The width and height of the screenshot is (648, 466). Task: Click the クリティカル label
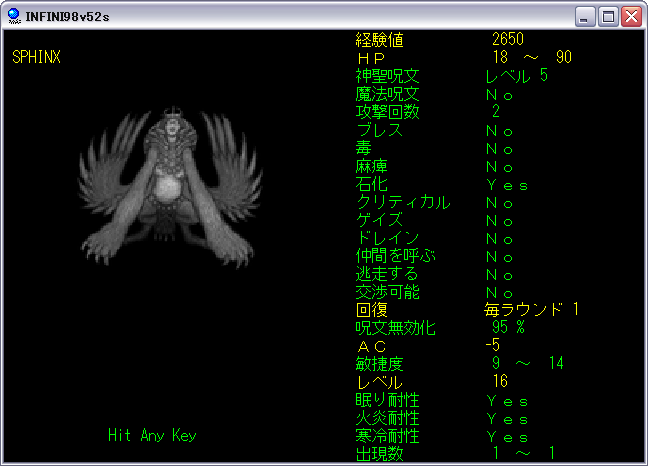pos(403,202)
